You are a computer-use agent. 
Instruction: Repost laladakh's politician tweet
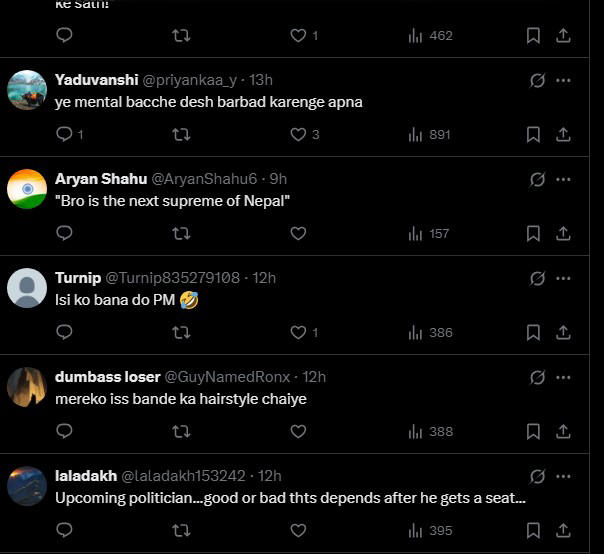(181, 530)
